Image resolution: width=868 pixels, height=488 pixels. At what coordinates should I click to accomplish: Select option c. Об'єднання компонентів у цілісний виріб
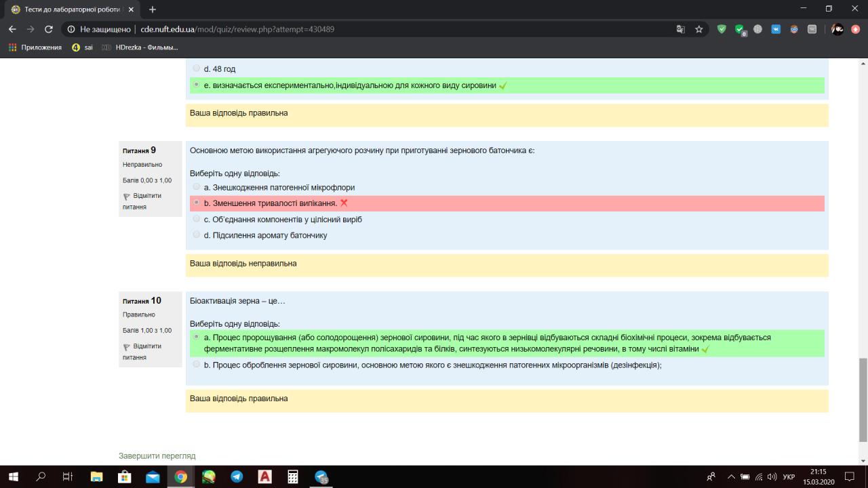click(197, 220)
